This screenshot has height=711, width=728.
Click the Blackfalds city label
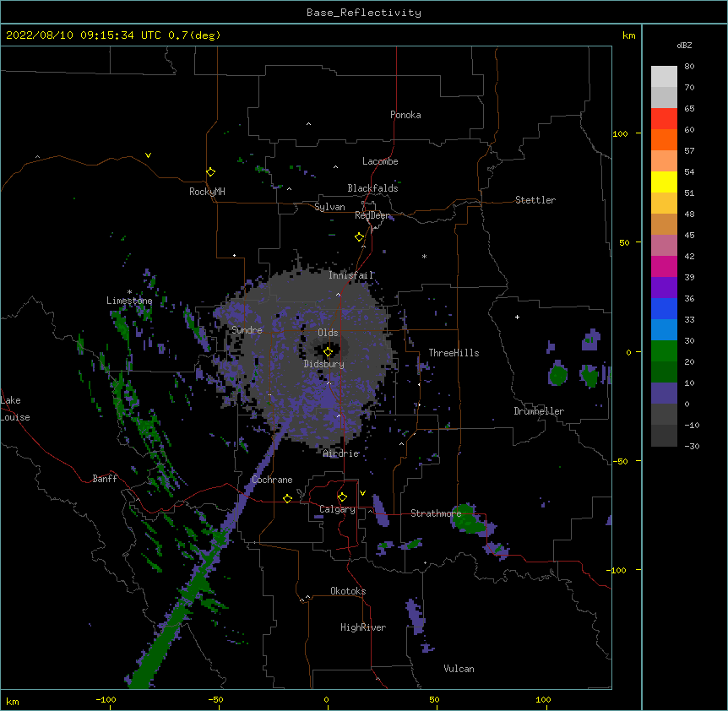(372, 188)
